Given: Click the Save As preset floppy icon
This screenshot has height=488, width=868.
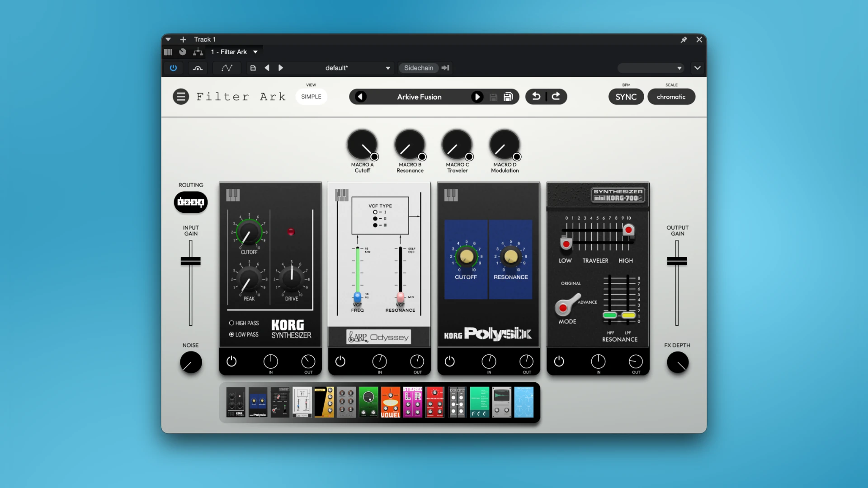Looking at the screenshot, I should [x=508, y=97].
